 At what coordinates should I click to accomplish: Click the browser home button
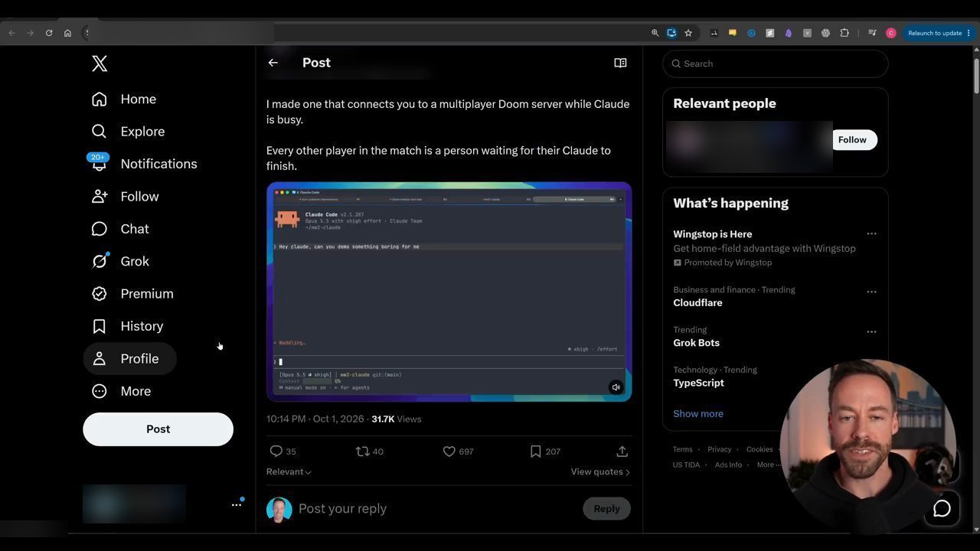coord(67,33)
